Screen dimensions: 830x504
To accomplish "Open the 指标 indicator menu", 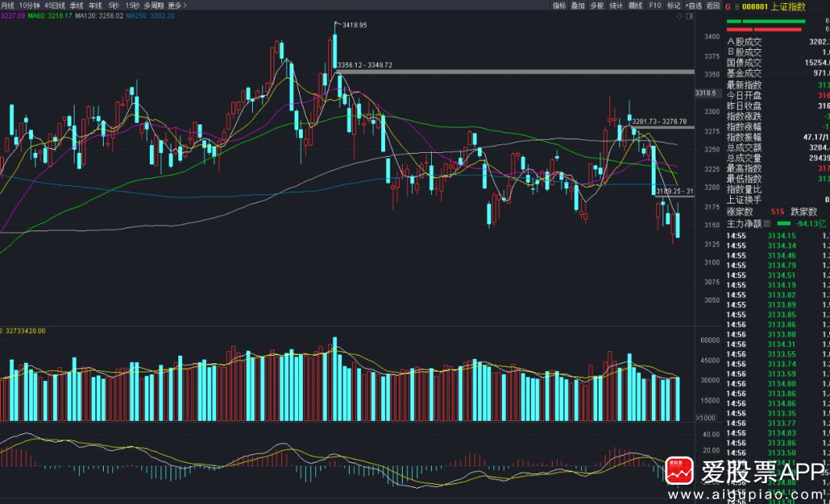I will coord(559,5).
